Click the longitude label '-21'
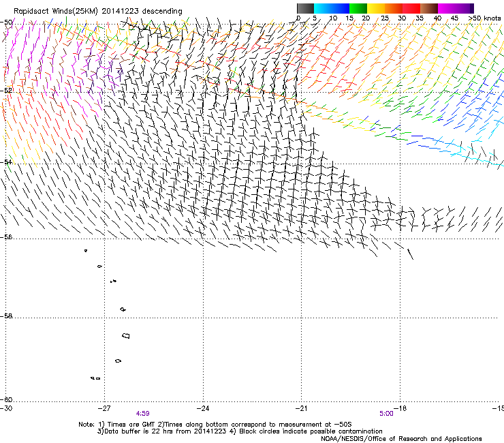Viewport: 504px width, 443px height. click(x=301, y=408)
